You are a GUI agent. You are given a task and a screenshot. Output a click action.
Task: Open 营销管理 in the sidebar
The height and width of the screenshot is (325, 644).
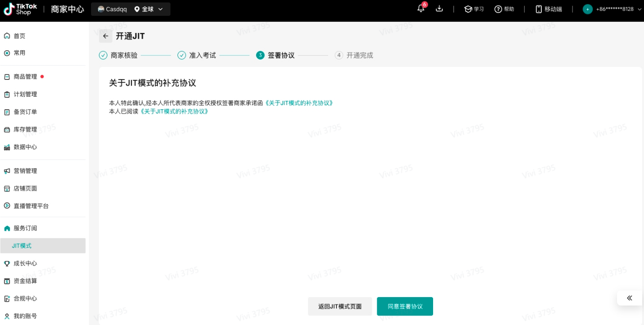coord(26,171)
